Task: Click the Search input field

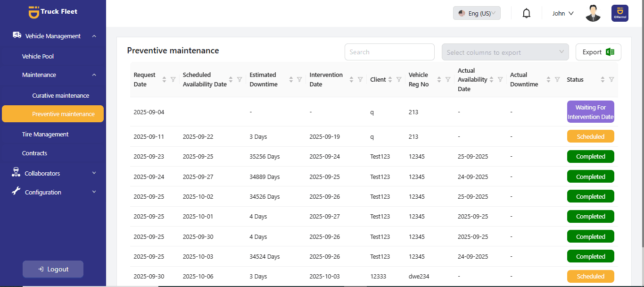Action: (x=389, y=52)
